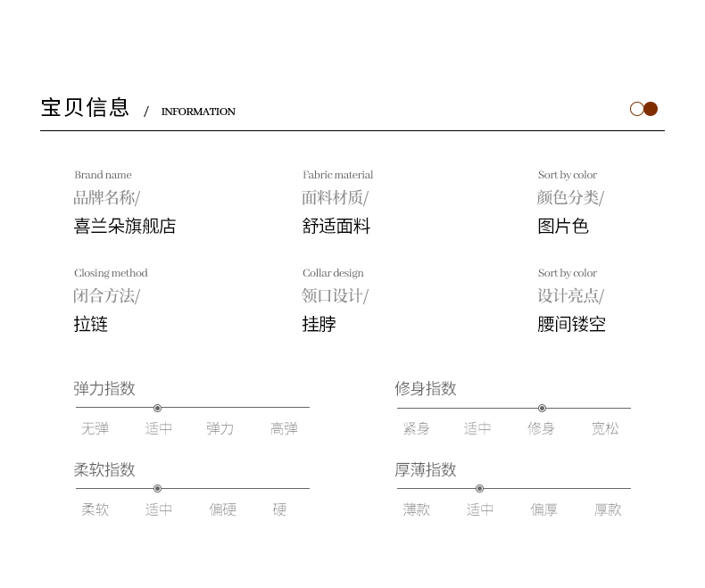Select the design highlight 腰间镂空
The height and width of the screenshot is (588, 705).
coord(571,324)
